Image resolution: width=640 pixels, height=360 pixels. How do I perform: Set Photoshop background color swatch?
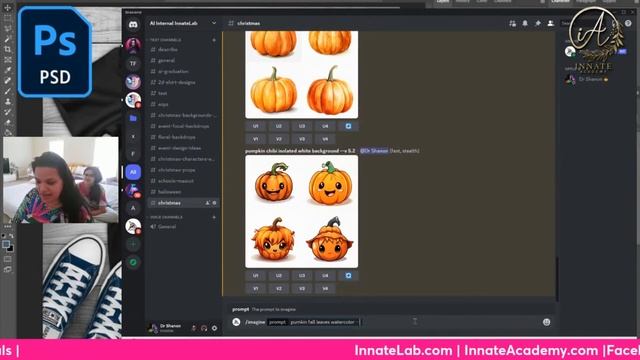pos(11,248)
